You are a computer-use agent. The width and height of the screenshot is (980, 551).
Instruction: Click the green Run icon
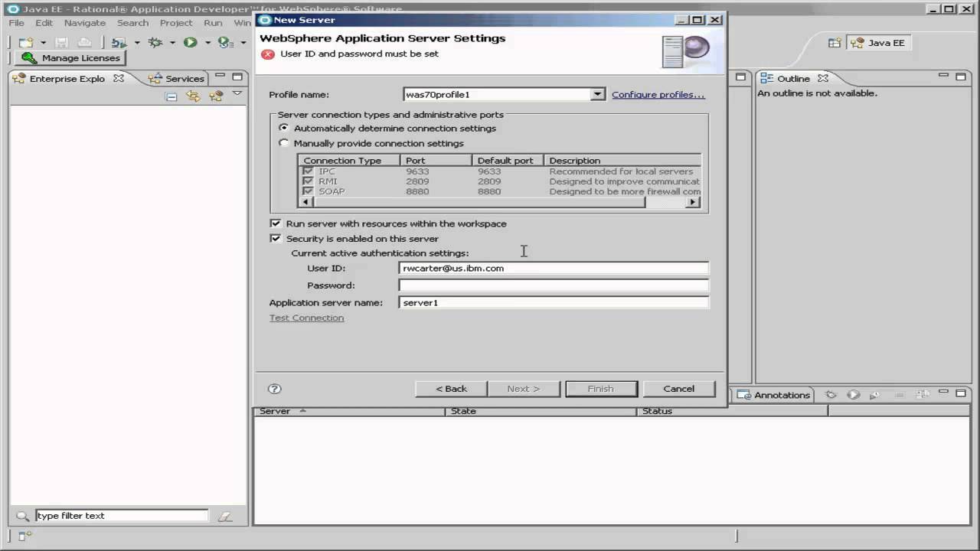(x=190, y=43)
